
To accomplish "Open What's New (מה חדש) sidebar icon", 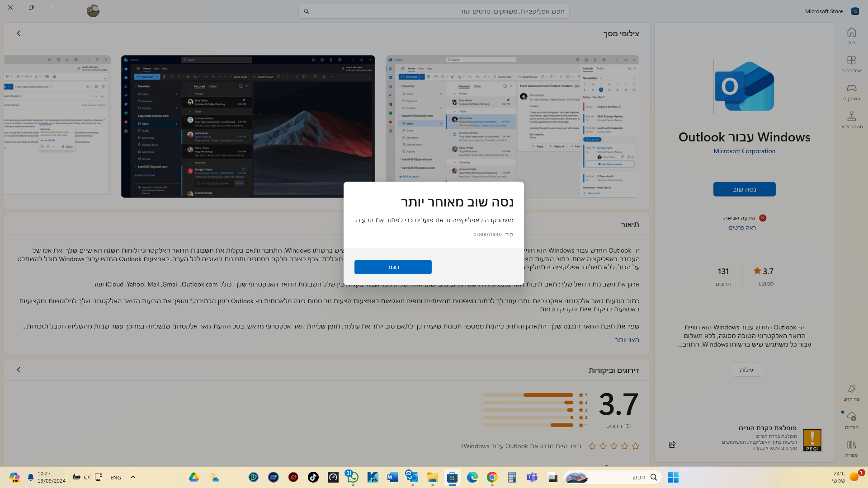I will [x=851, y=392].
